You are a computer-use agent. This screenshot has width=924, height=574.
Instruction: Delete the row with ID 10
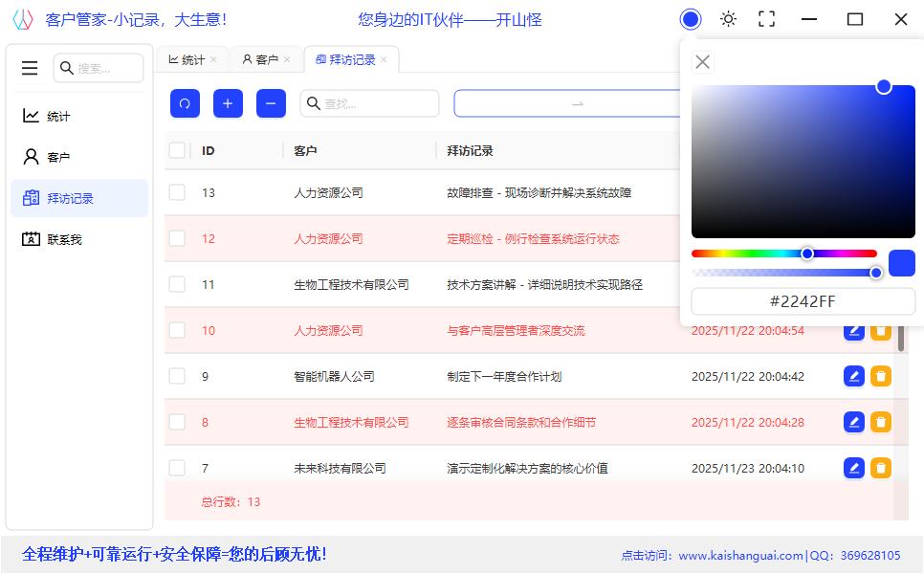pos(881,331)
